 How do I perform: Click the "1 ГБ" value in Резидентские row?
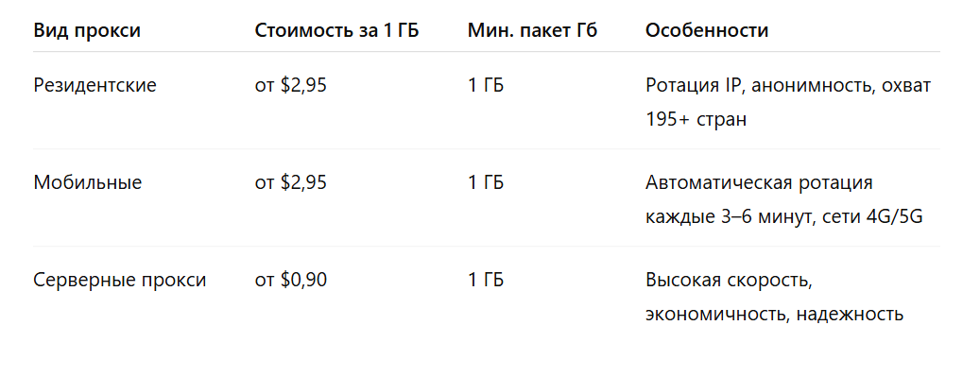coord(486,86)
